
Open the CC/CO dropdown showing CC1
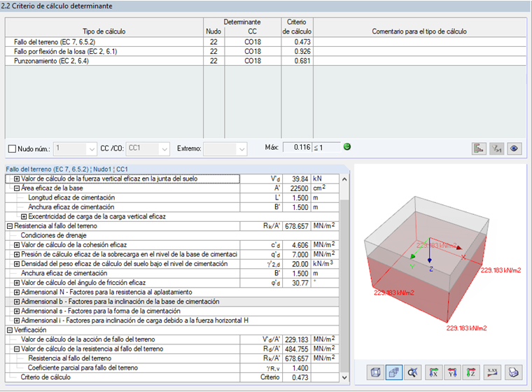click(164, 148)
